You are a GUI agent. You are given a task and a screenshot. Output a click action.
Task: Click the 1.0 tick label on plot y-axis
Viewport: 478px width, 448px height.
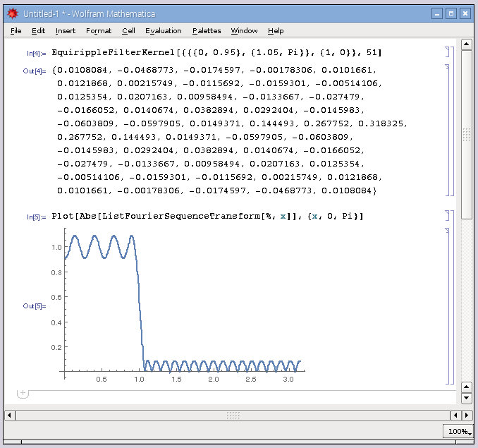(x=56, y=248)
